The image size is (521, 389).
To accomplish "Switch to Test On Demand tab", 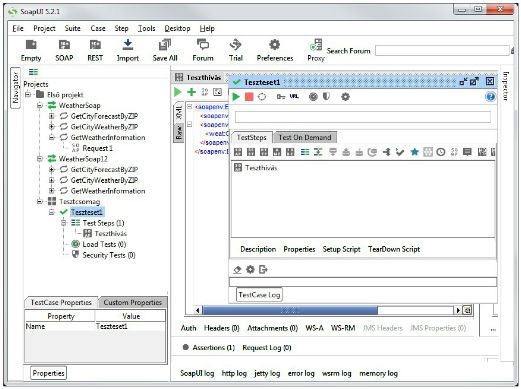I will [305, 137].
